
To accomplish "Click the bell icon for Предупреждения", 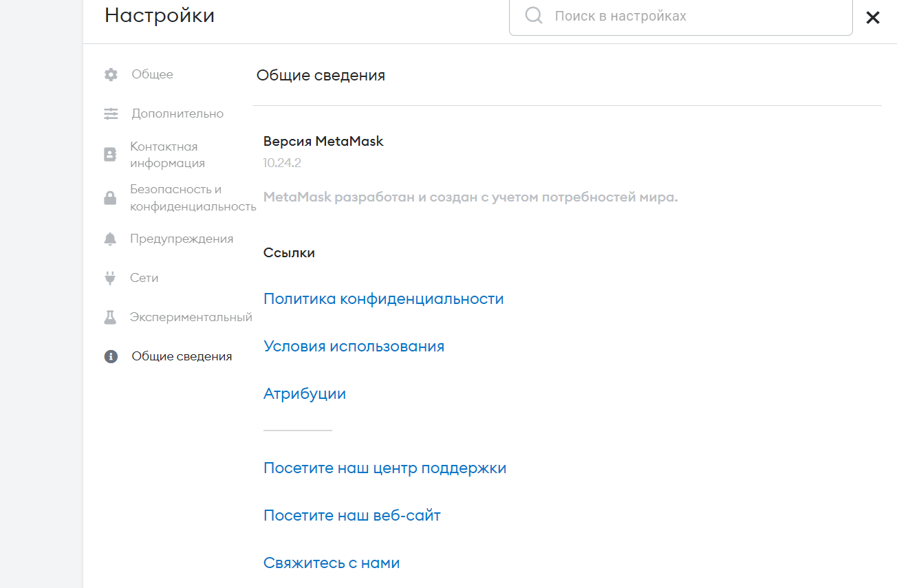I will coord(110,239).
